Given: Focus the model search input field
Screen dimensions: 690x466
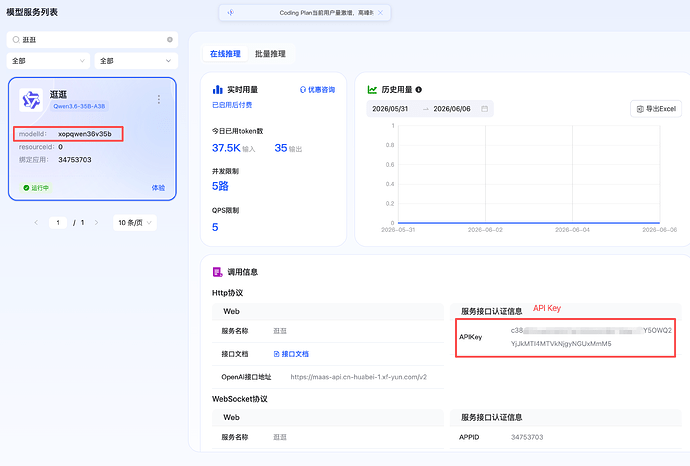Looking at the screenshot, I should [92, 40].
